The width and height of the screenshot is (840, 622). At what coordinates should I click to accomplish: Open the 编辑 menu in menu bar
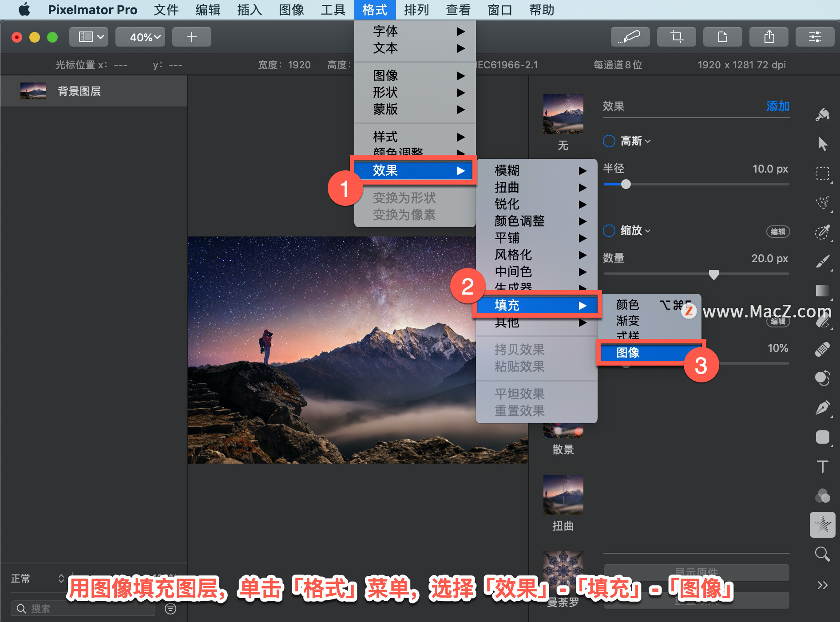[208, 9]
